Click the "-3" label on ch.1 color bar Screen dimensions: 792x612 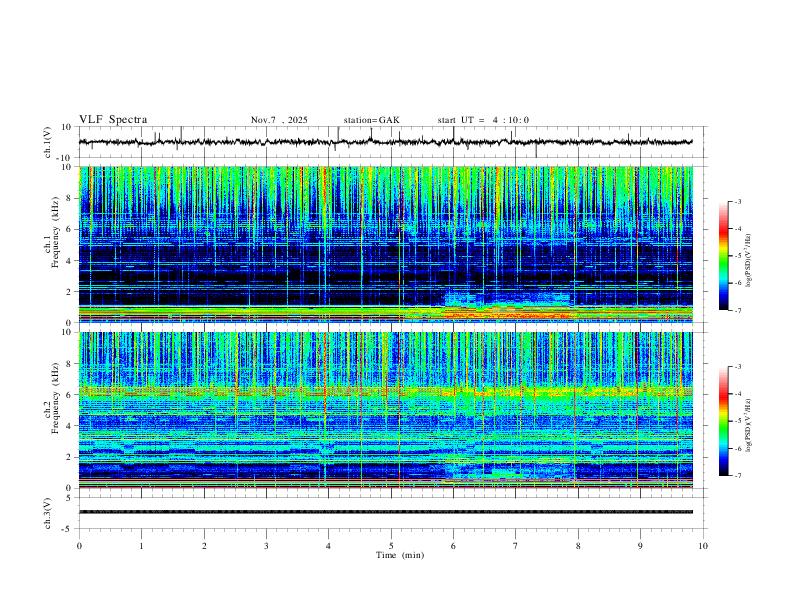coord(737,201)
